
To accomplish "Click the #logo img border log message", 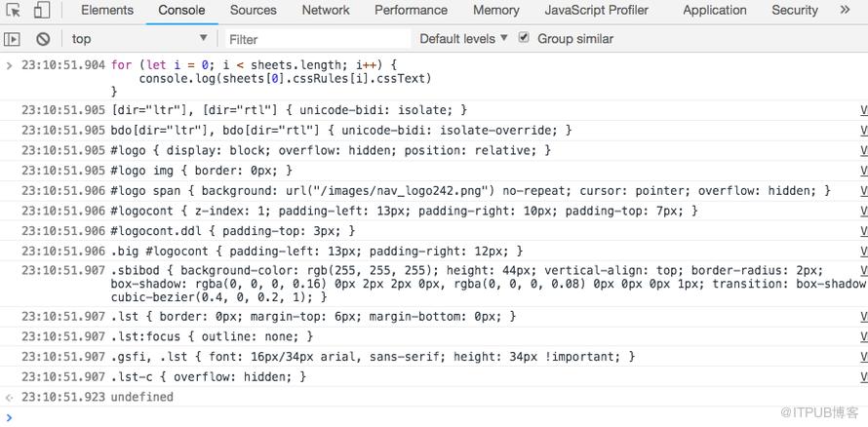I will [x=202, y=171].
